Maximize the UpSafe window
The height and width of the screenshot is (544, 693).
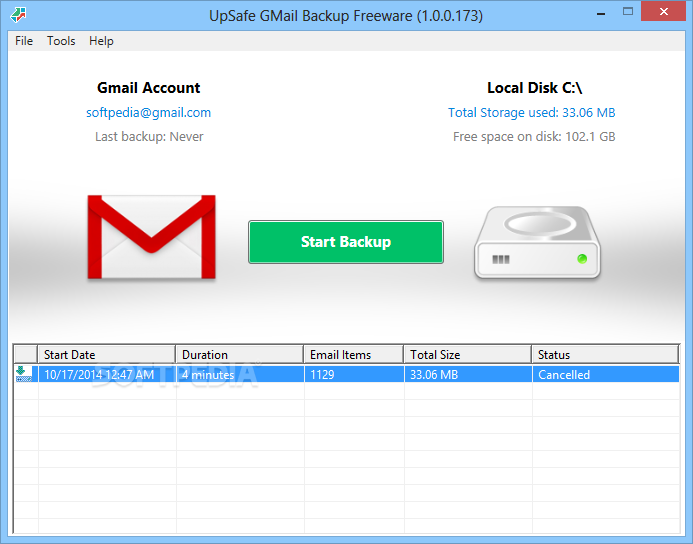pos(628,12)
